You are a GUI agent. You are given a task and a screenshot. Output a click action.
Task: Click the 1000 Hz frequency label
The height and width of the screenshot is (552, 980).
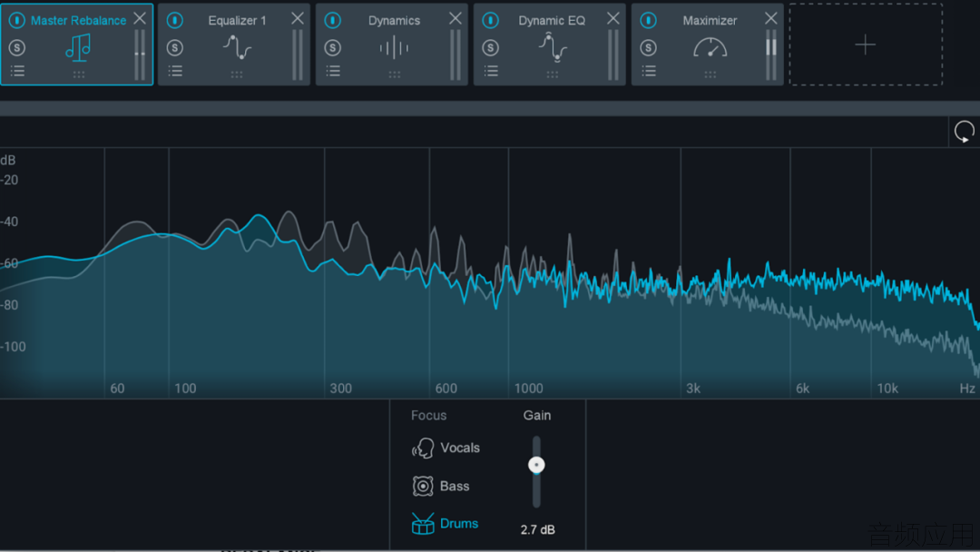(528, 389)
